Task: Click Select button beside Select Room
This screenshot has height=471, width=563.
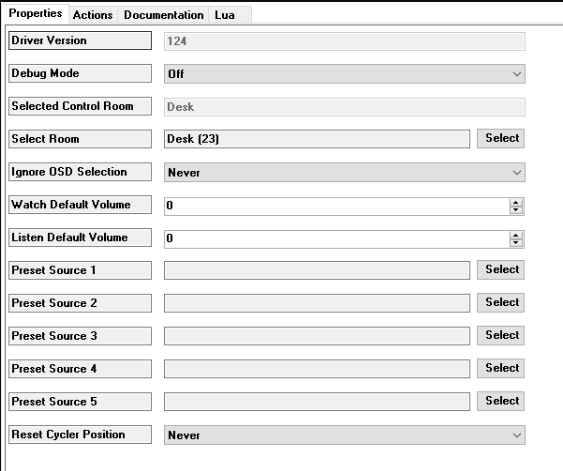Action: [501, 138]
